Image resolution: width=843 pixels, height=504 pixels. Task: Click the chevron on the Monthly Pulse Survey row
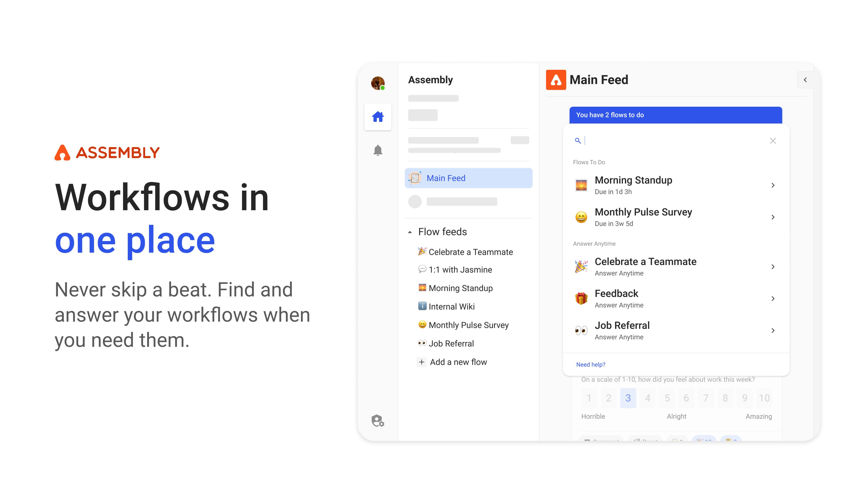pos(773,217)
